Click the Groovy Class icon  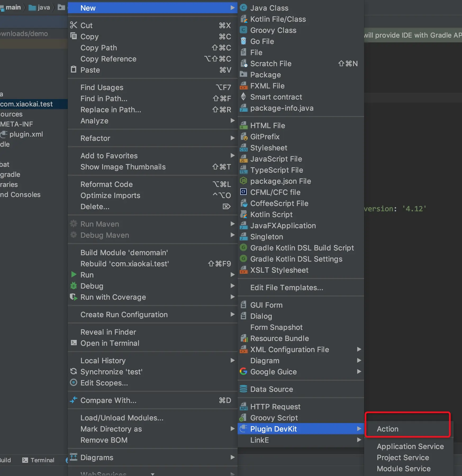pos(243,30)
